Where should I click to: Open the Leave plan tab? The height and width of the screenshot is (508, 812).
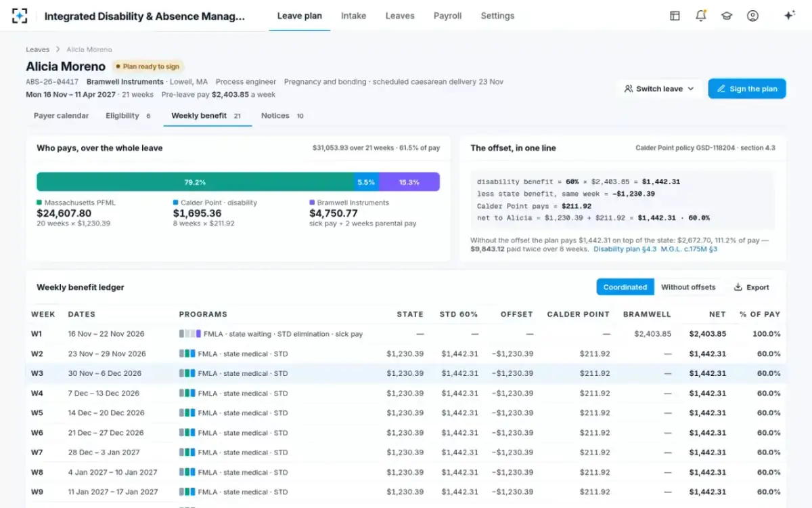point(300,16)
